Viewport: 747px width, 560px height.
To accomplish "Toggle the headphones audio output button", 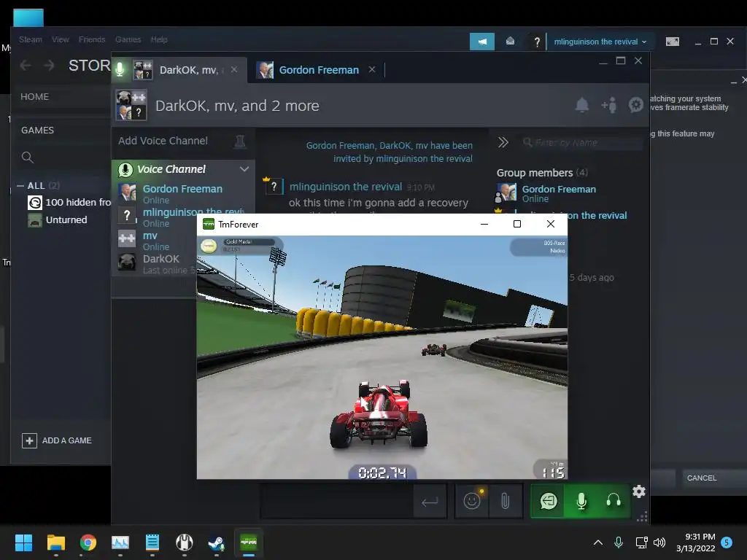I will click(x=613, y=501).
